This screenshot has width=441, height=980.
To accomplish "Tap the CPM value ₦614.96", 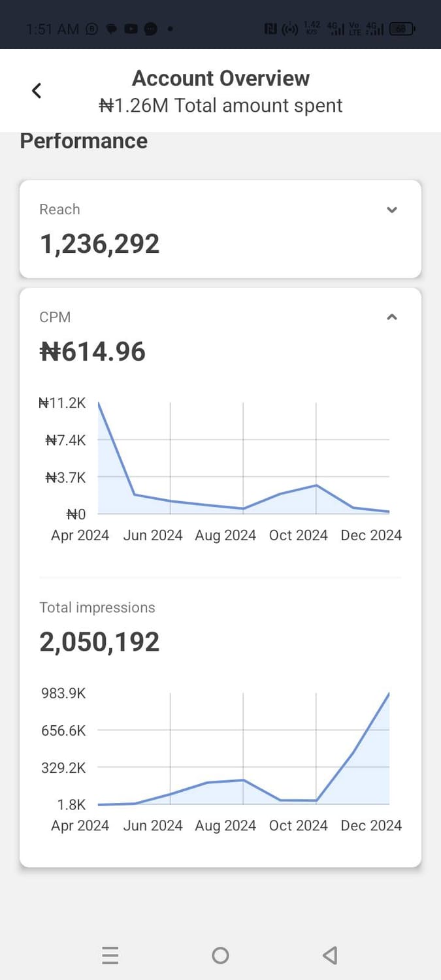I will (x=93, y=351).
